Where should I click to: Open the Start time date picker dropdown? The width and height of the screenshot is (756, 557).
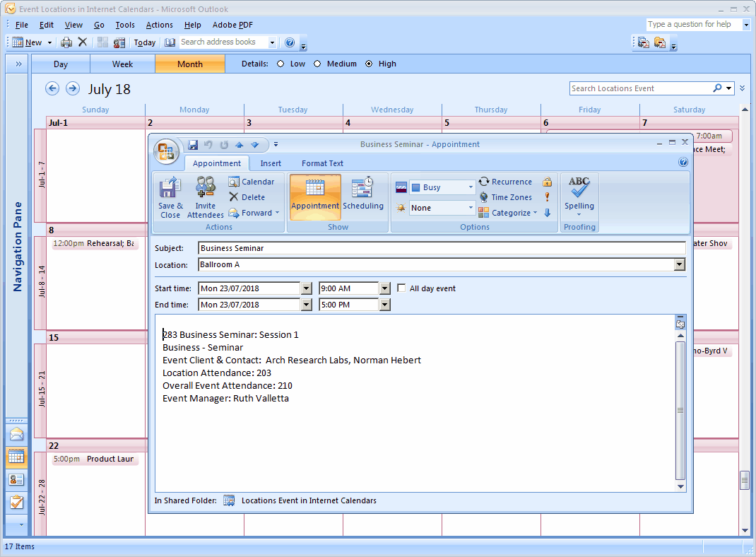pos(307,288)
